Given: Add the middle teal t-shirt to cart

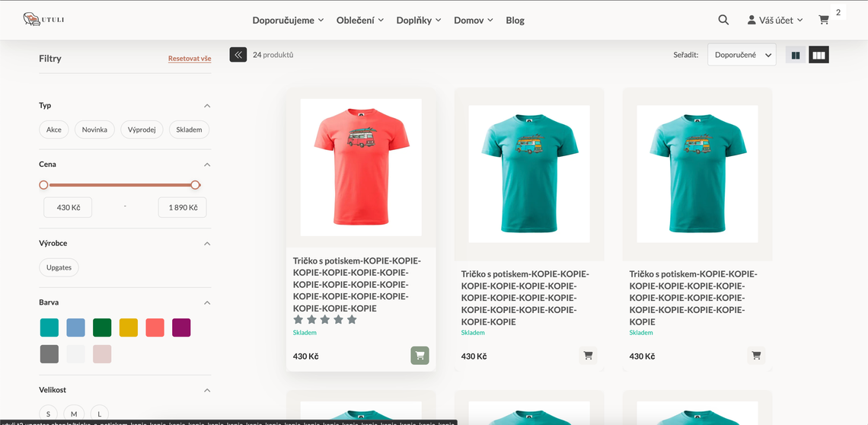Looking at the screenshot, I should tap(588, 356).
